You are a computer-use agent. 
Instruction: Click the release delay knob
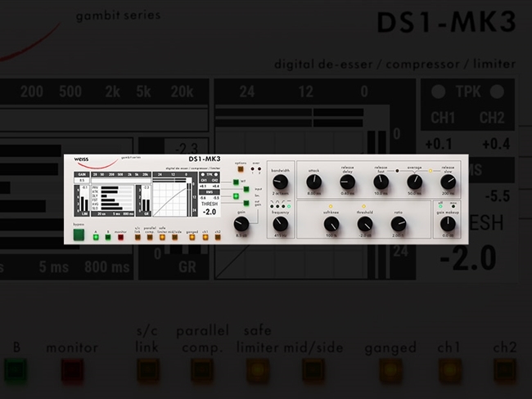pyautogui.click(x=347, y=180)
